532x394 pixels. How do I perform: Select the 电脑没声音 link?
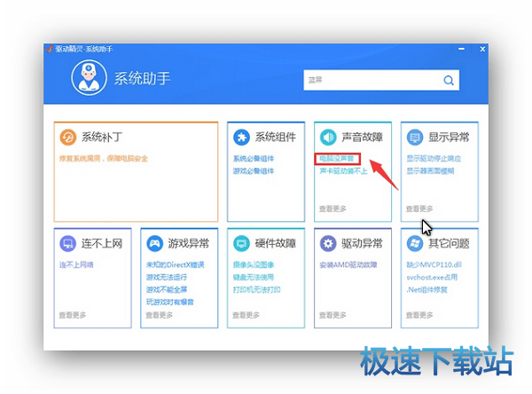tap(337, 159)
